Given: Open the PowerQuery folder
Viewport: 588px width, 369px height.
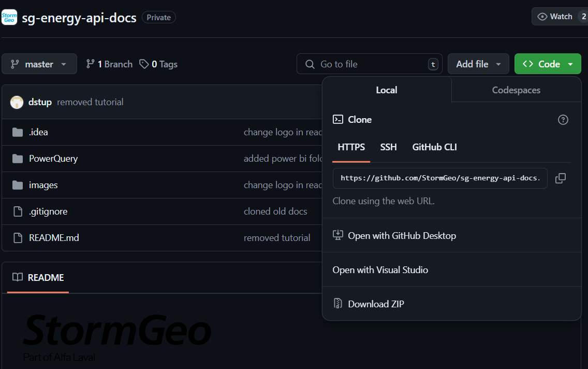Looking at the screenshot, I should pyautogui.click(x=53, y=159).
